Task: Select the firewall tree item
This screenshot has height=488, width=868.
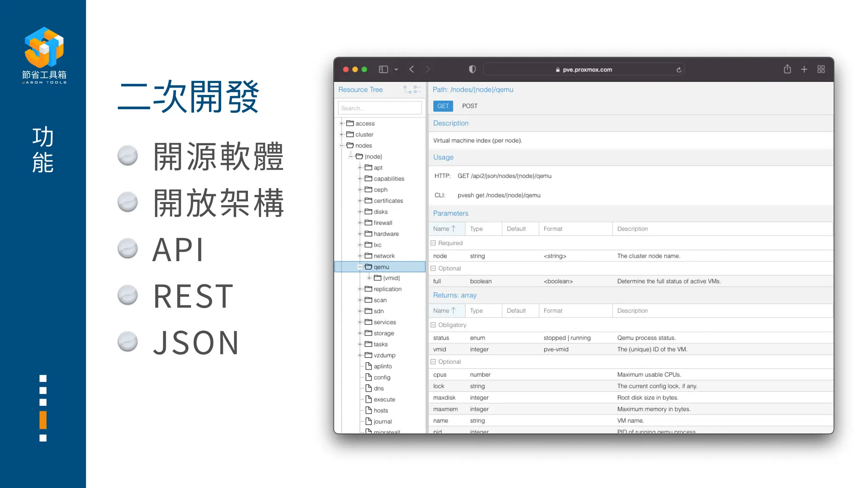Action: [383, 223]
